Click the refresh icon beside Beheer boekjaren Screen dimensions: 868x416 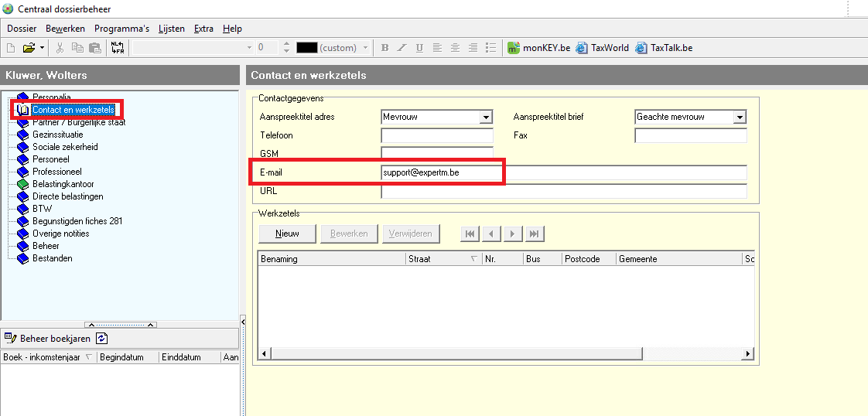pos(102,339)
